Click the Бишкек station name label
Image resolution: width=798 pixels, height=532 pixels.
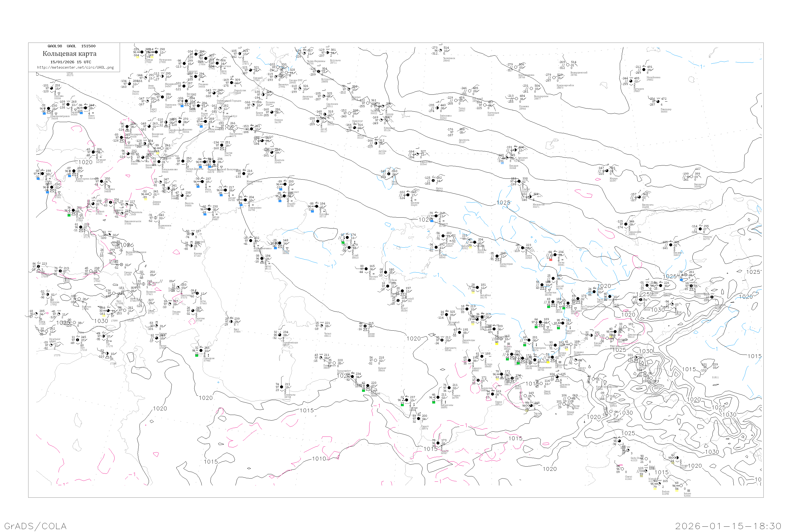pyautogui.click(x=654, y=293)
